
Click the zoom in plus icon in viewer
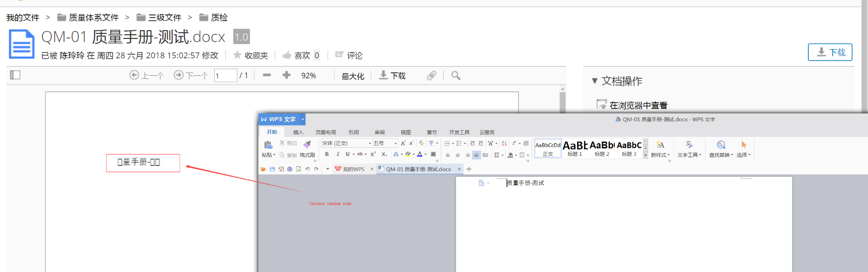click(286, 75)
